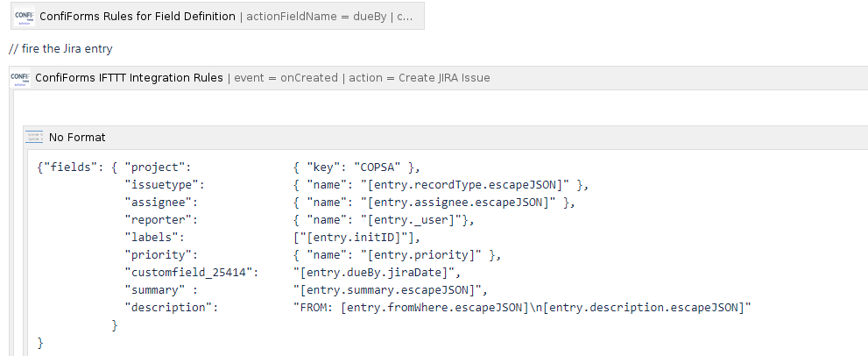Click the "issuetype" field key
This screenshot has height=356, width=868.
[165, 185]
